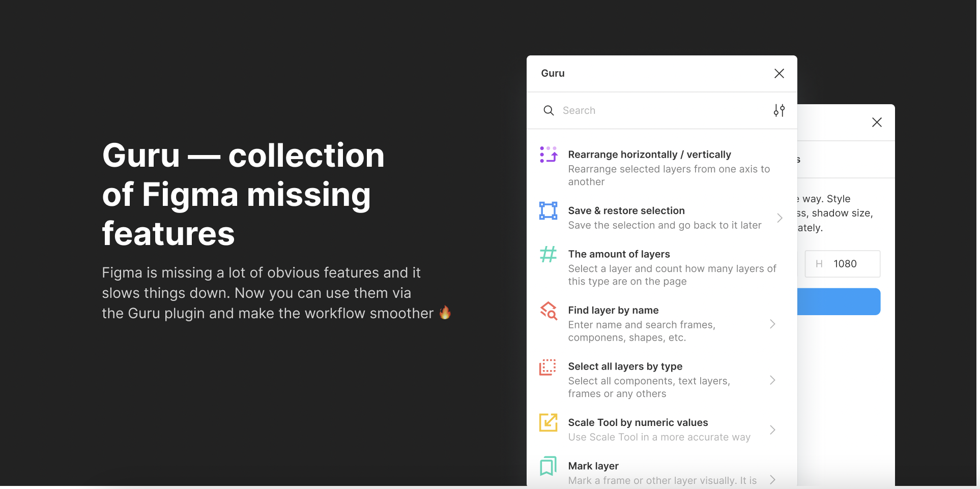
Task: Click the H height field showing 1080
Action: [x=843, y=264]
